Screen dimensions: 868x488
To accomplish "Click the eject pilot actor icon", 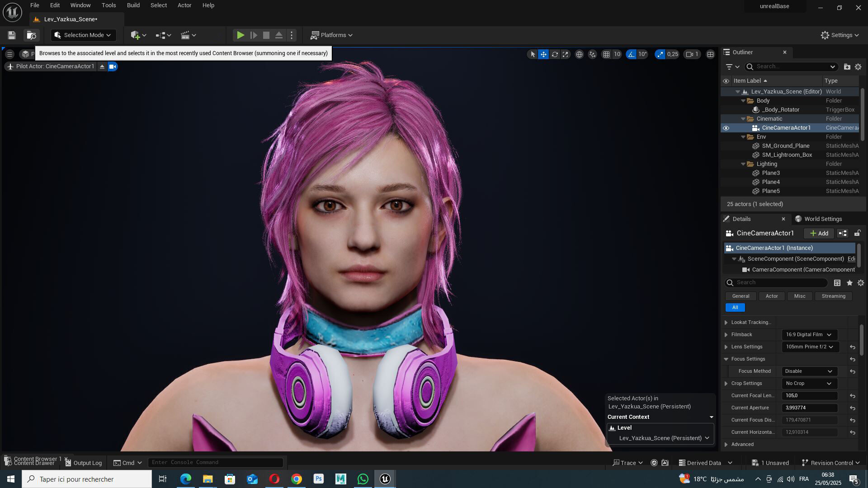I will [102, 66].
